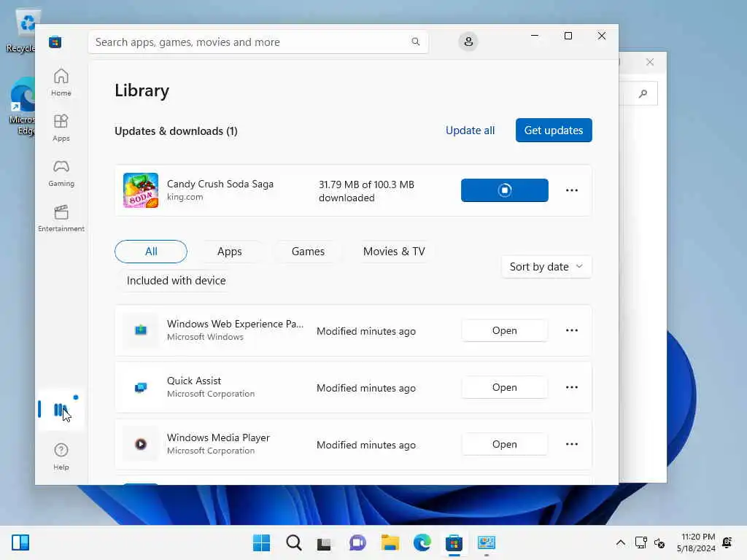Click Update all link

471,130
